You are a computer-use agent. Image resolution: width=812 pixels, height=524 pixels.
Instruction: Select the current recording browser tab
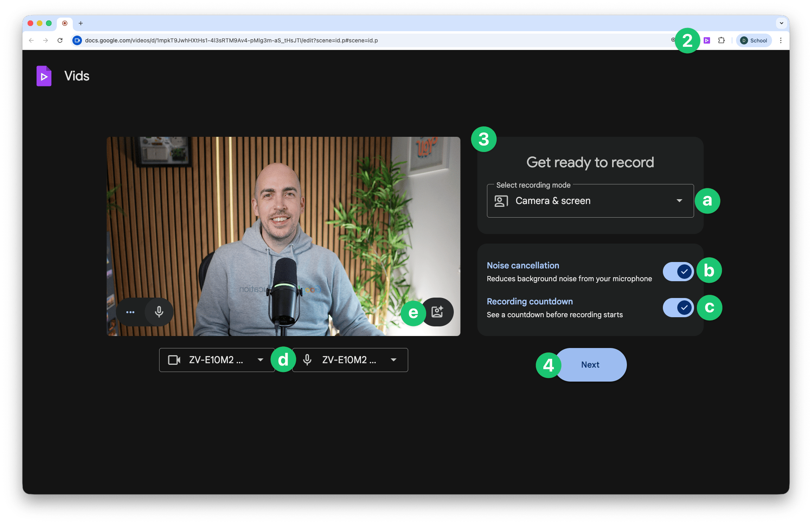click(x=65, y=23)
